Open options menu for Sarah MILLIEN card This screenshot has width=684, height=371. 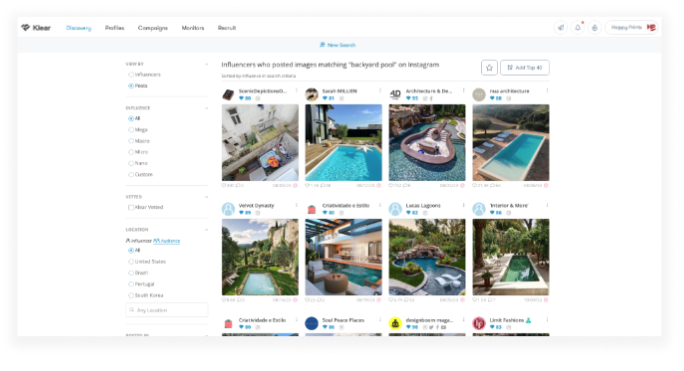tap(380, 91)
